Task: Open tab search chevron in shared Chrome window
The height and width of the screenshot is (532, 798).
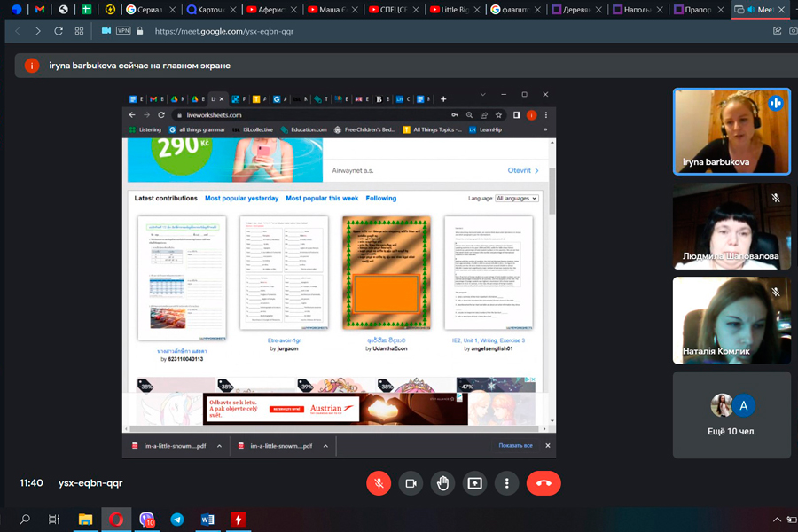Action: pos(483,94)
